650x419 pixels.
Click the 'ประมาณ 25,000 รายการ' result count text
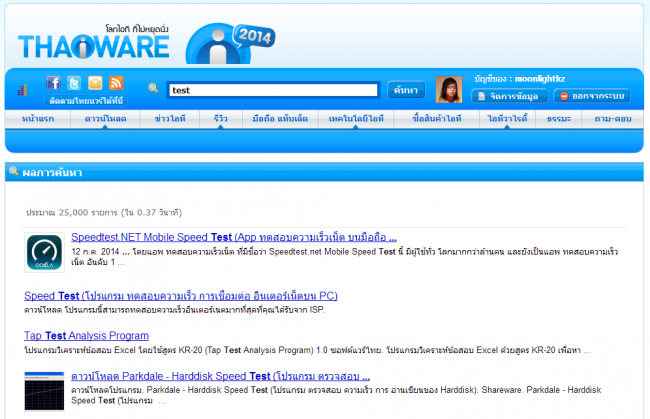(104, 213)
